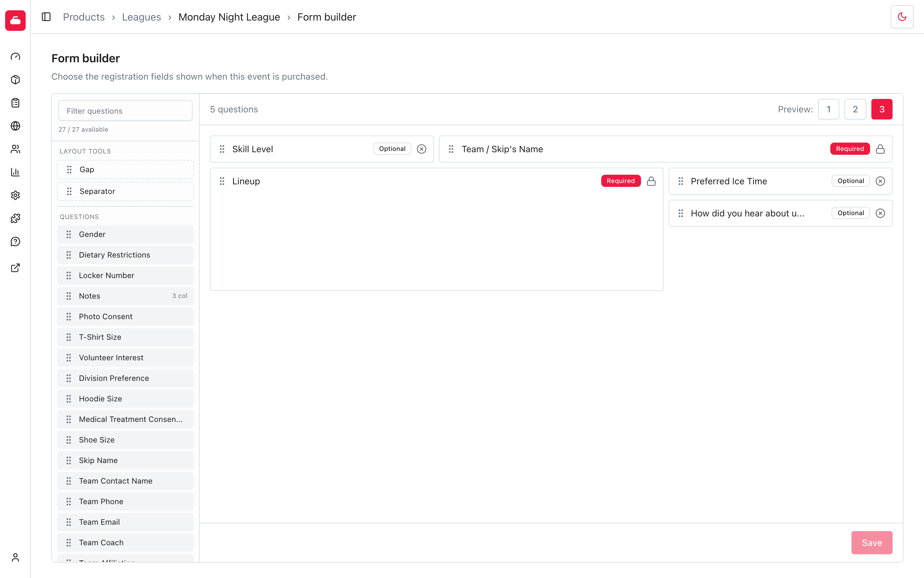
Task: Grab the Lineup drag handle
Action: pyautogui.click(x=222, y=181)
